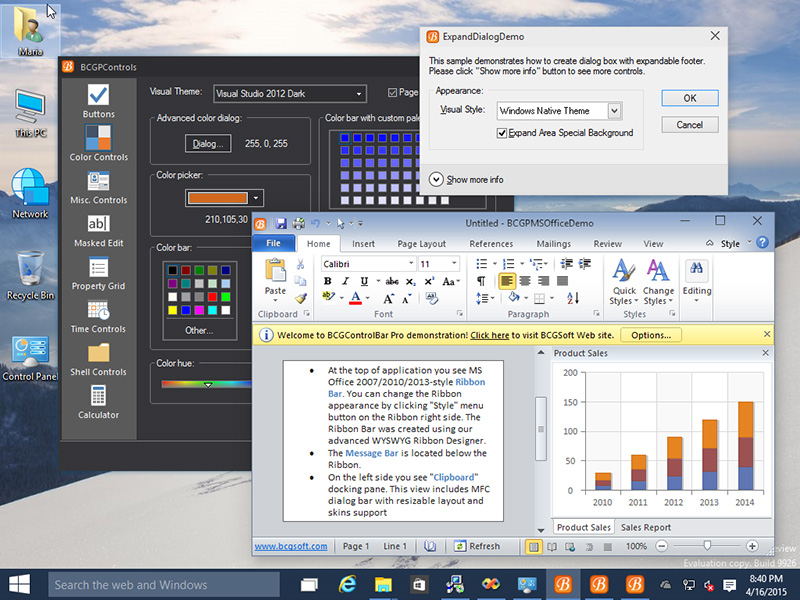Open ribbon Help question mark icon
This screenshot has width=800, height=600.
762,243
